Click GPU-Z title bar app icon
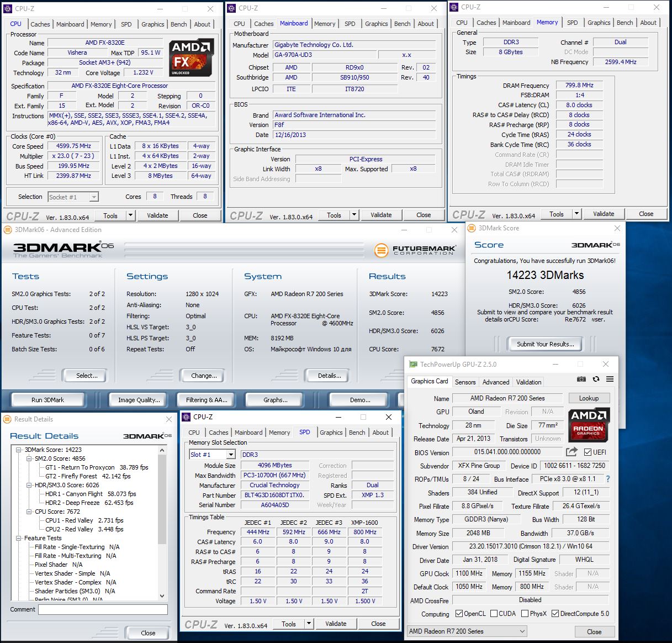The width and height of the screenshot is (672, 643). (x=412, y=365)
